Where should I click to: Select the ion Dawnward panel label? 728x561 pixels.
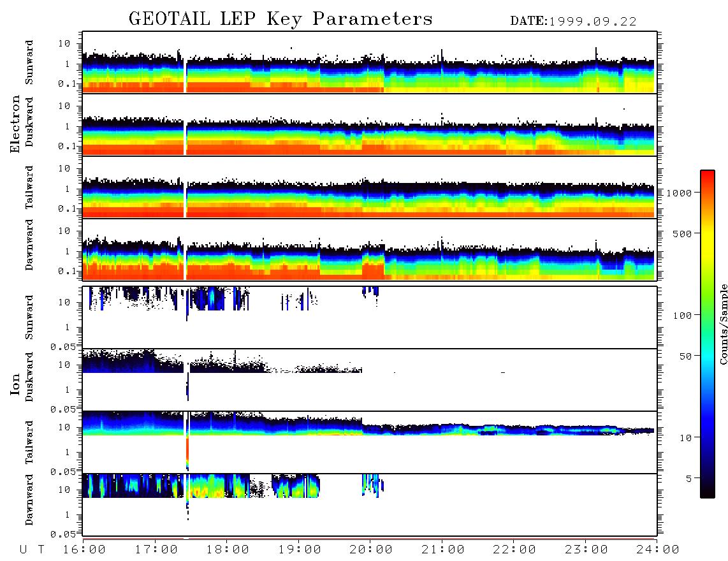pyautogui.click(x=29, y=500)
